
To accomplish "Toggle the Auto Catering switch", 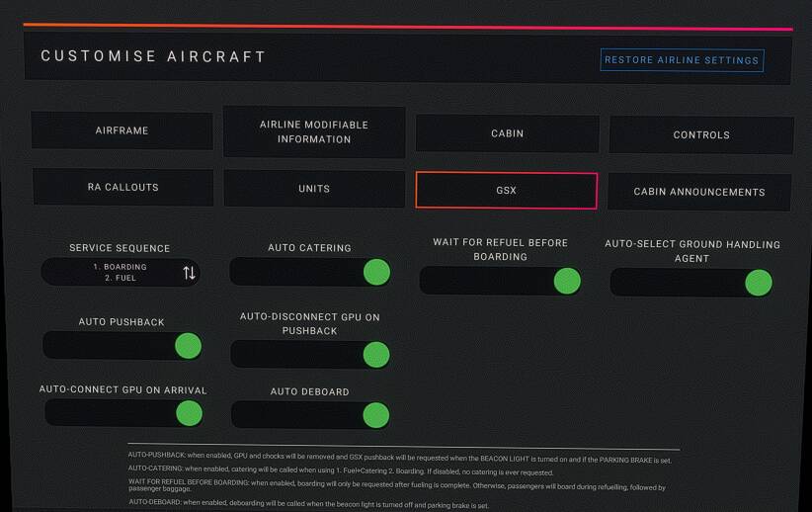I will (375, 272).
